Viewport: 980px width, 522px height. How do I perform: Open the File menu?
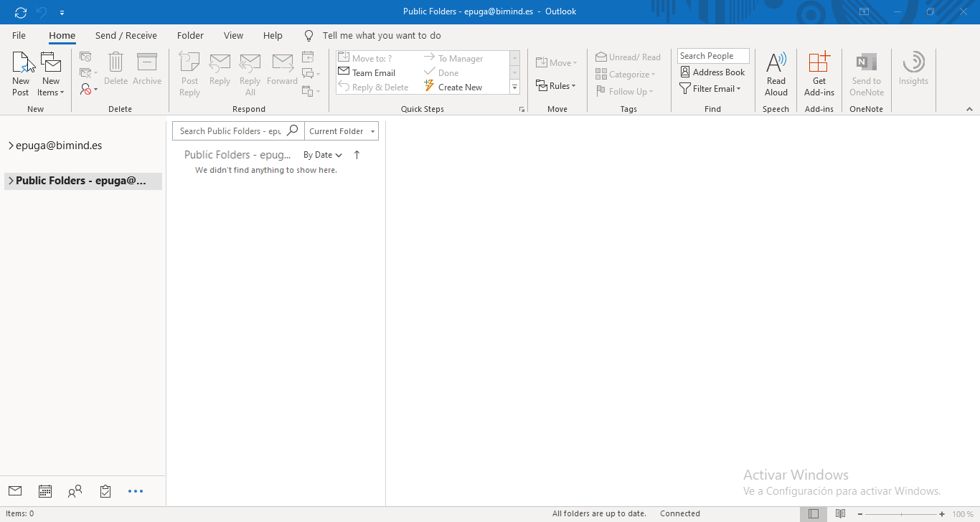19,35
